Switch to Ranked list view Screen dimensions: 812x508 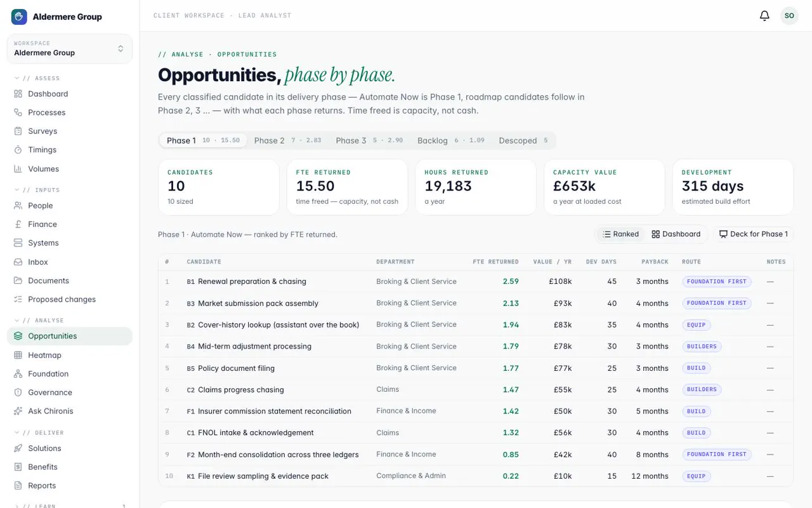click(620, 234)
